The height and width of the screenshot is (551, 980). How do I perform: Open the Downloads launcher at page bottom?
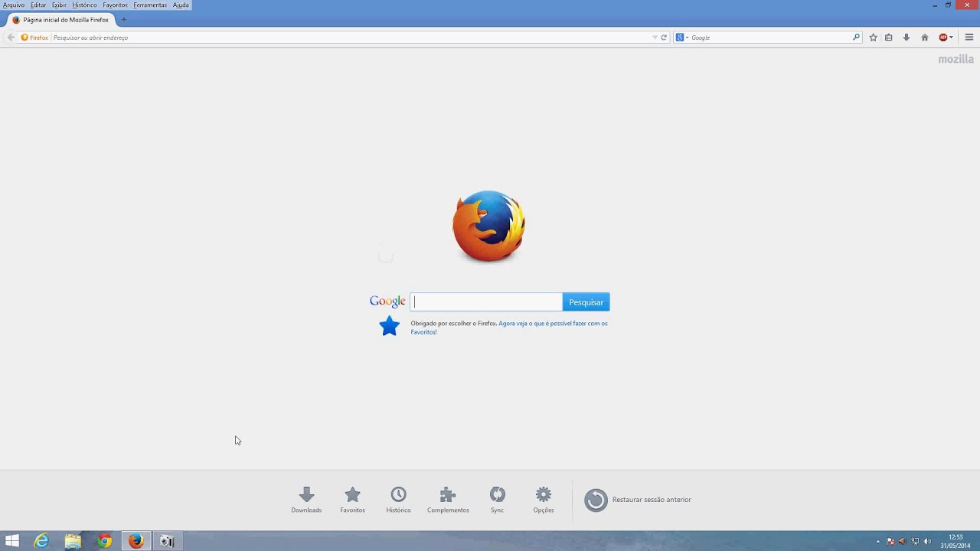pos(306,500)
